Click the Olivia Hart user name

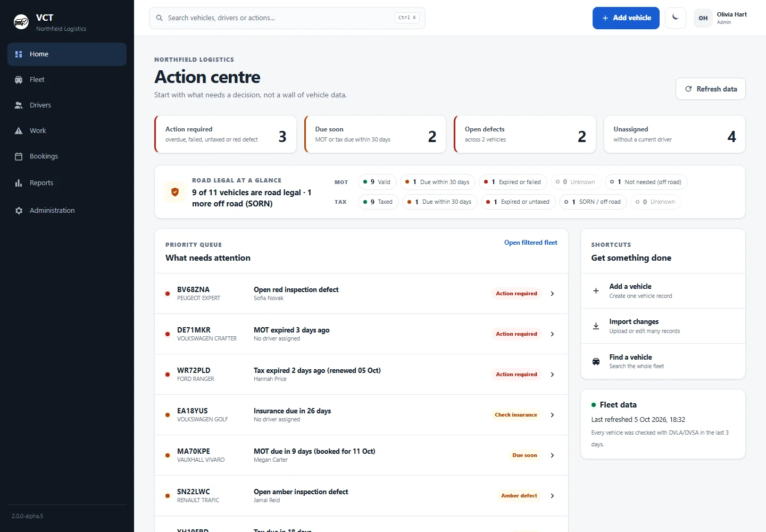[732, 14]
